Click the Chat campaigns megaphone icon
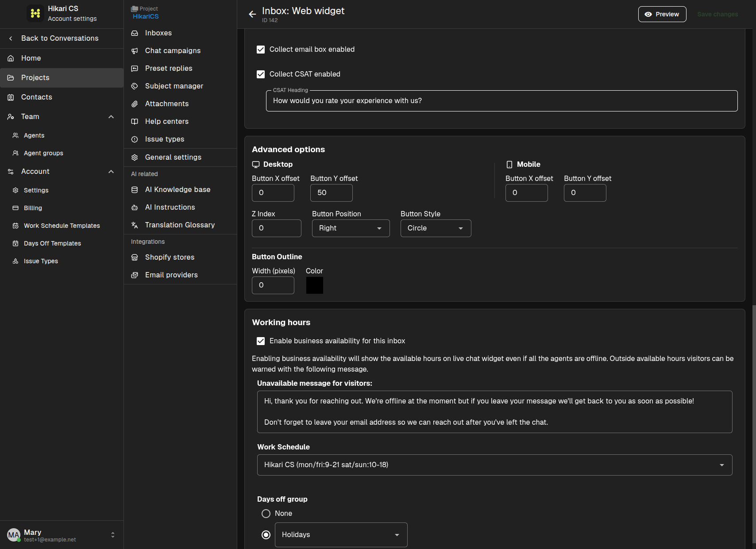 (x=135, y=51)
